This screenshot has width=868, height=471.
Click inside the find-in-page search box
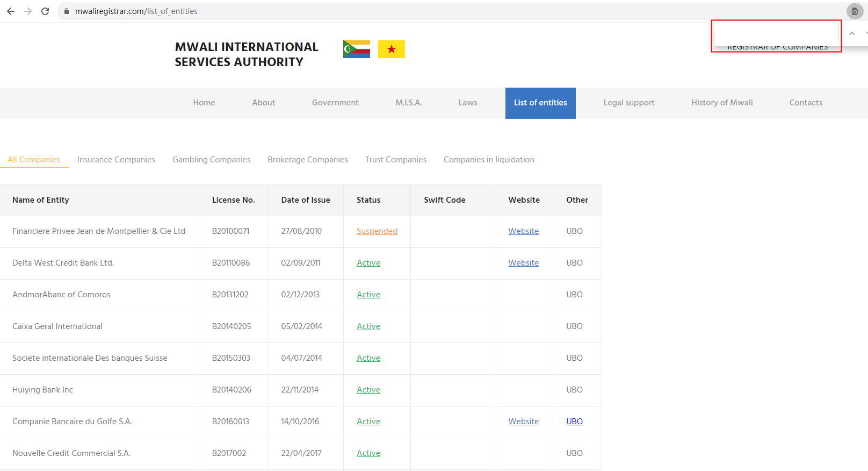(776, 33)
